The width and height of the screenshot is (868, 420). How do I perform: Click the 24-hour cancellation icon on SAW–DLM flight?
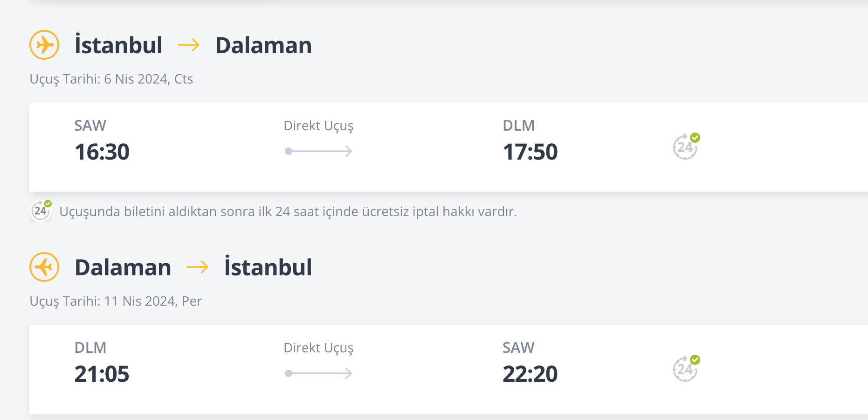686,146
